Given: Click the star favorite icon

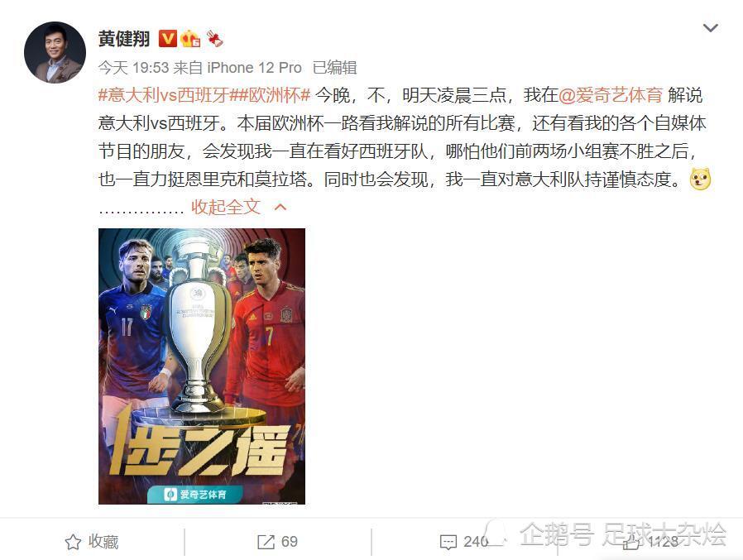Looking at the screenshot, I should pyautogui.click(x=73, y=542).
